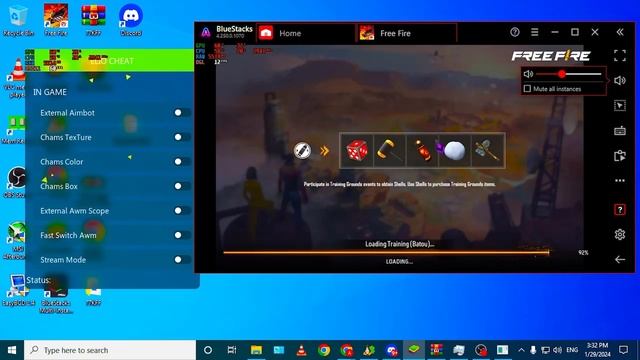
Task: Click the round pin badge icon
Action: coord(302,151)
